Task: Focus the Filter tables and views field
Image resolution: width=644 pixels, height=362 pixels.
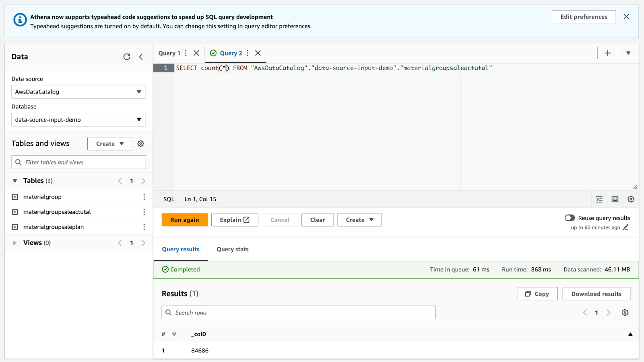Action: [78, 162]
